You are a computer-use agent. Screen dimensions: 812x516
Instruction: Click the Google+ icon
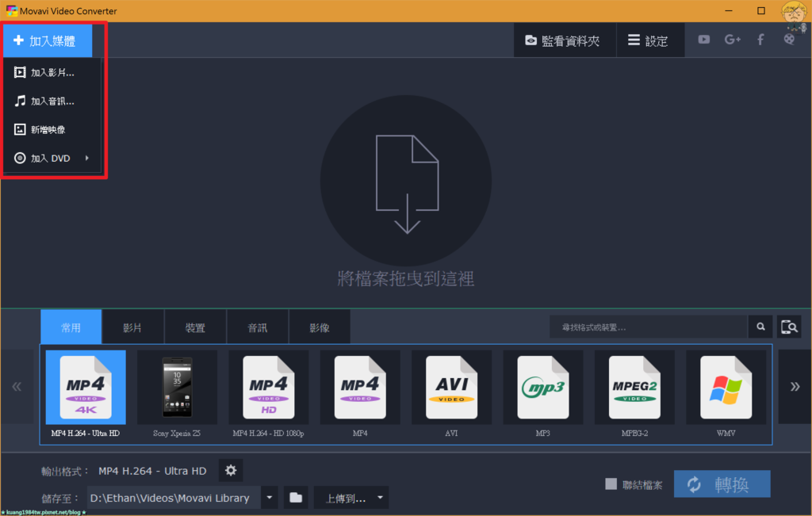point(732,40)
